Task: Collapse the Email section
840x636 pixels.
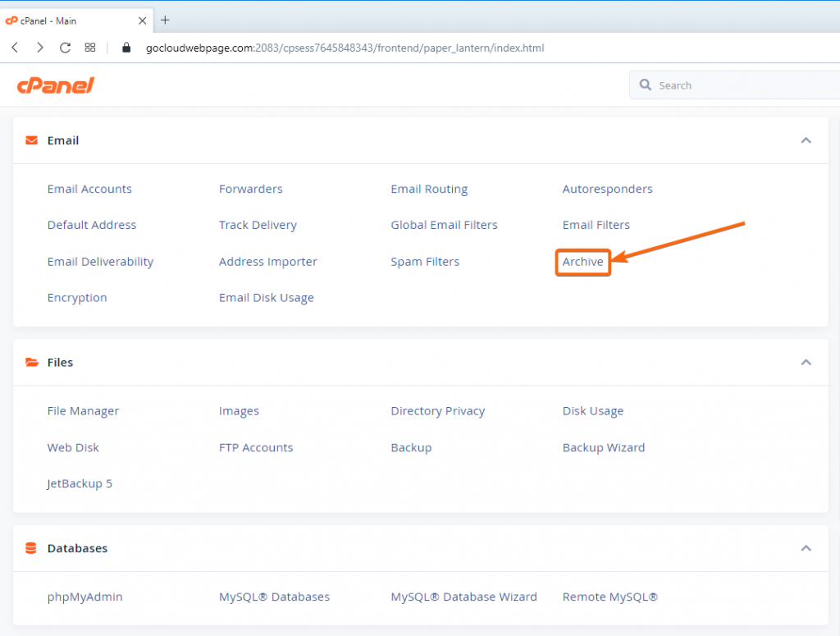Action: (806, 140)
